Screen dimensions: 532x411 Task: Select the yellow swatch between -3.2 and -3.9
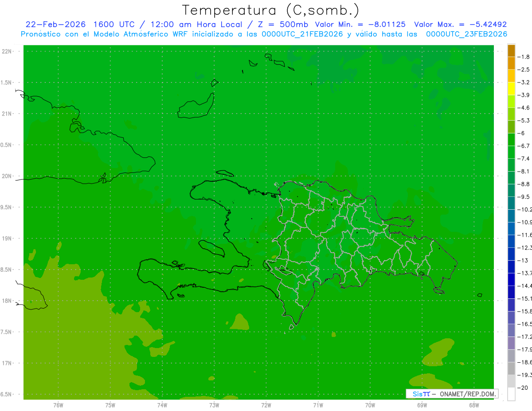pyautogui.click(x=511, y=89)
